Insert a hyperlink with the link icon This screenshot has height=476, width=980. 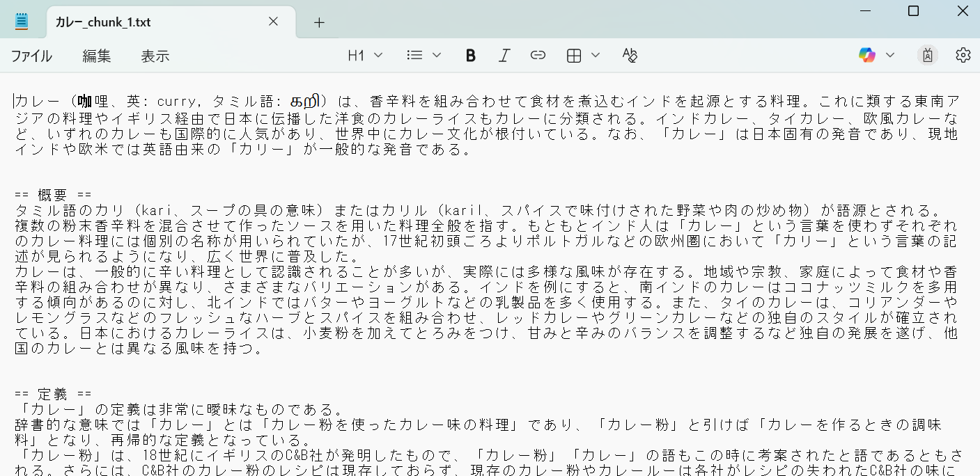[x=538, y=56]
